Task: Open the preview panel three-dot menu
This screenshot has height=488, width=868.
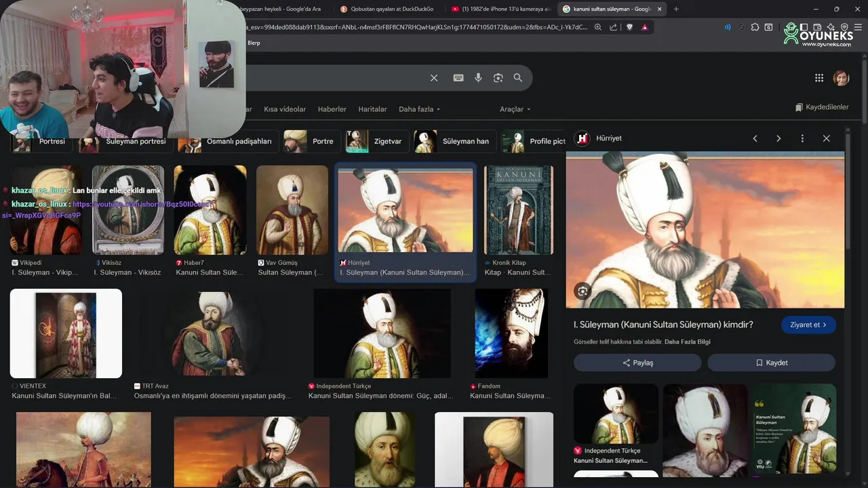Action: tap(802, 138)
